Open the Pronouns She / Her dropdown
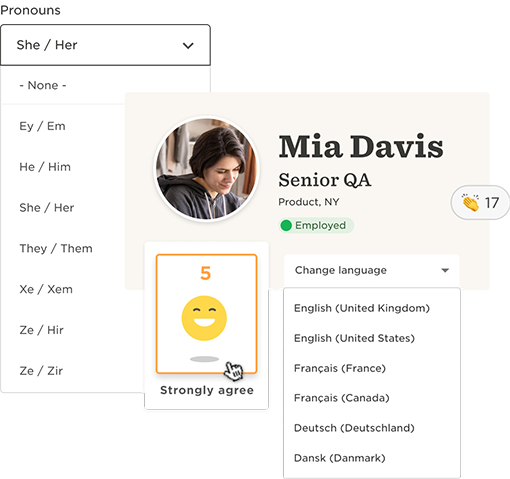This screenshot has height=479, width=510. [105, 45]
